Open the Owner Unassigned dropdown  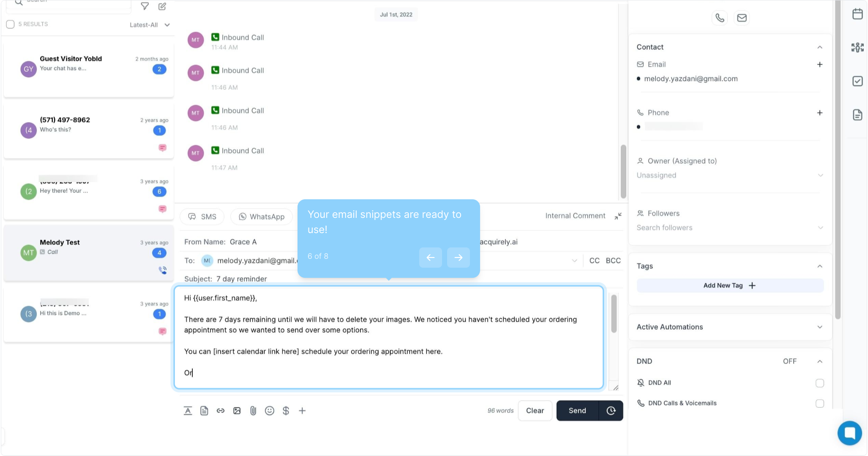pos(730,175)
